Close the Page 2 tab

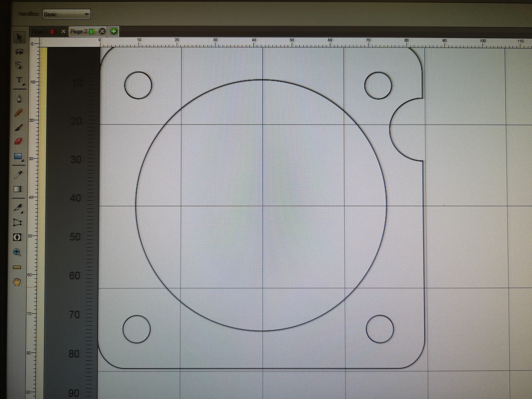tap(102, 31)
